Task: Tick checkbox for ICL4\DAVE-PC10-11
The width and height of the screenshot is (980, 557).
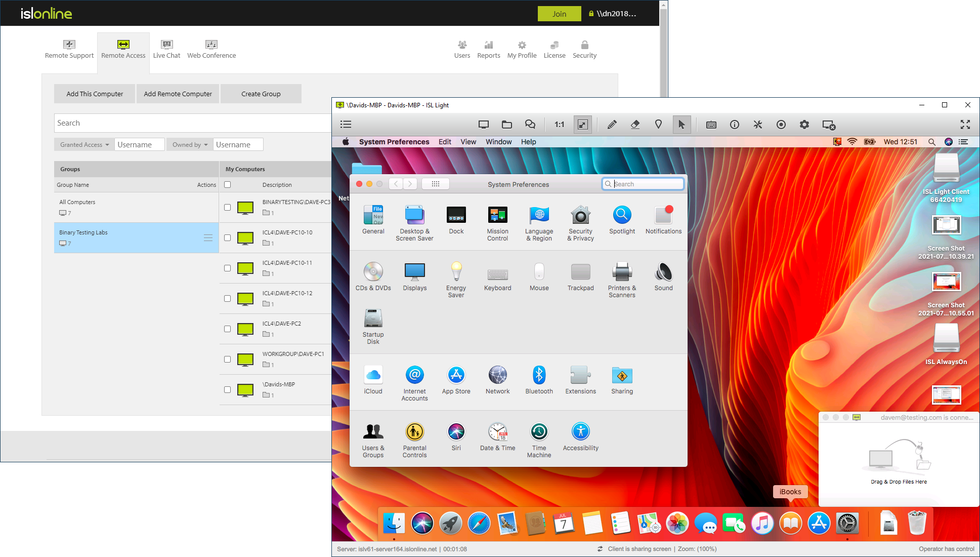Action: (x=228, y=268)
